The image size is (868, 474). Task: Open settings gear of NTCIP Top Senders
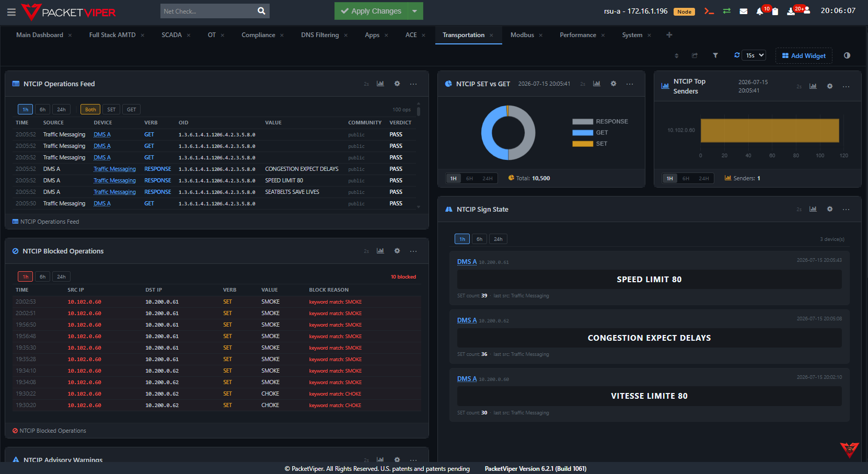(x=830, y=86)
